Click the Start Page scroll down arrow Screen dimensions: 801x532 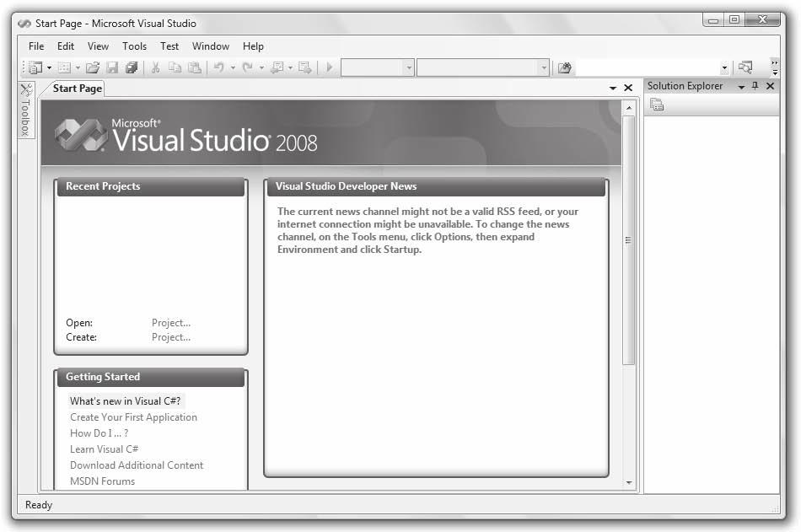point(629,482)
